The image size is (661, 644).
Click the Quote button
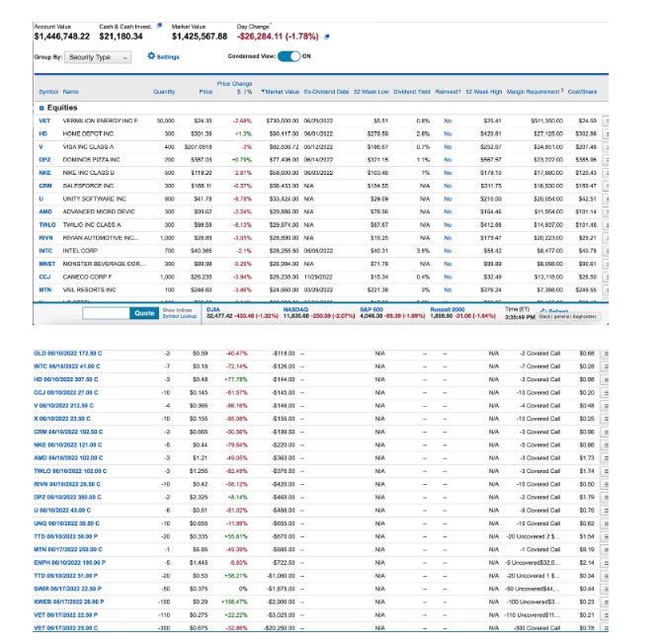(144, 313)
